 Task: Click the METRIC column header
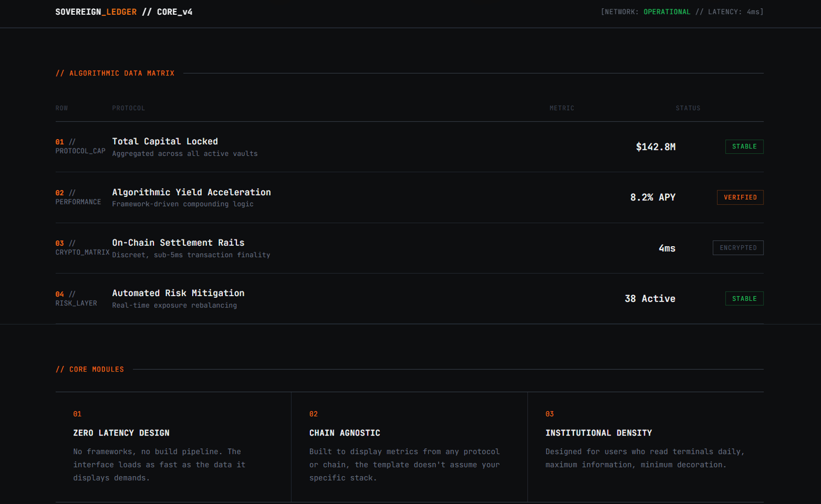tap(562, 108)
